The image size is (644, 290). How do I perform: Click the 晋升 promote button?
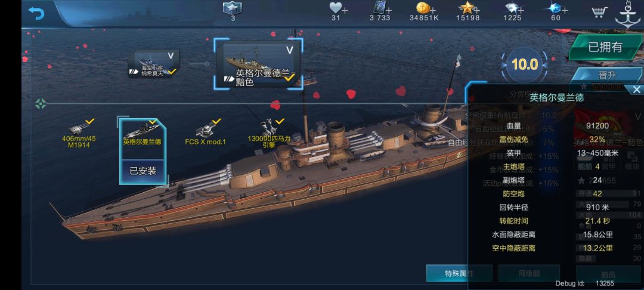(x=608, y=76)
